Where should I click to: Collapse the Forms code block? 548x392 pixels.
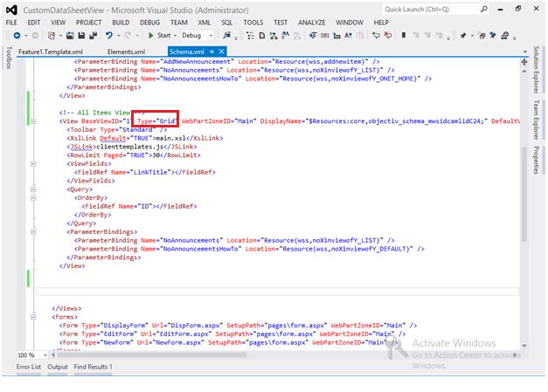pos(33,317)
